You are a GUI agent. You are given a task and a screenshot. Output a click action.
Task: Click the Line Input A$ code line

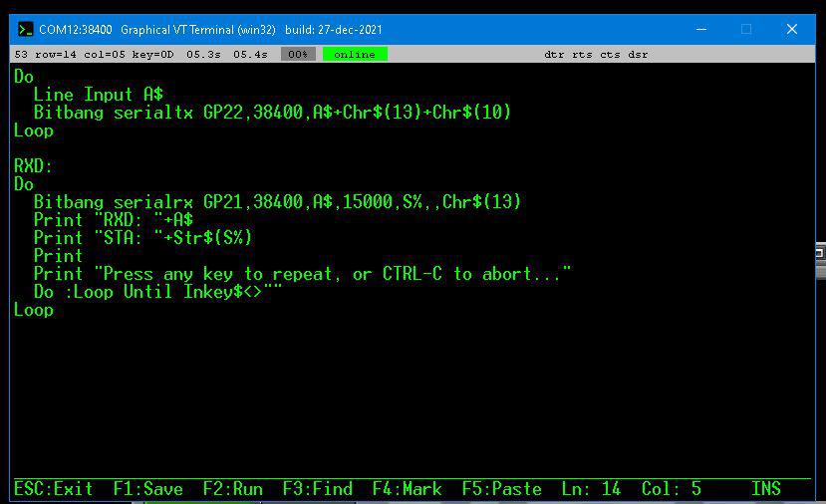[x=98, y=95]
